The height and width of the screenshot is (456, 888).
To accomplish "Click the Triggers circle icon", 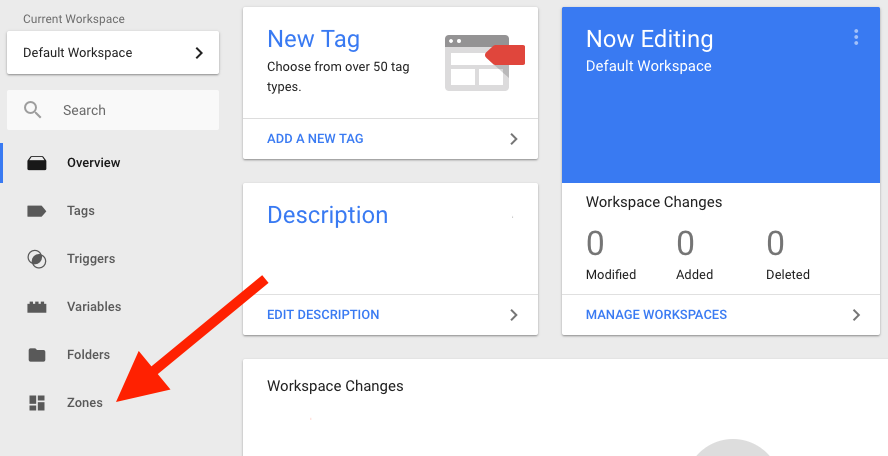I will 37,259.
